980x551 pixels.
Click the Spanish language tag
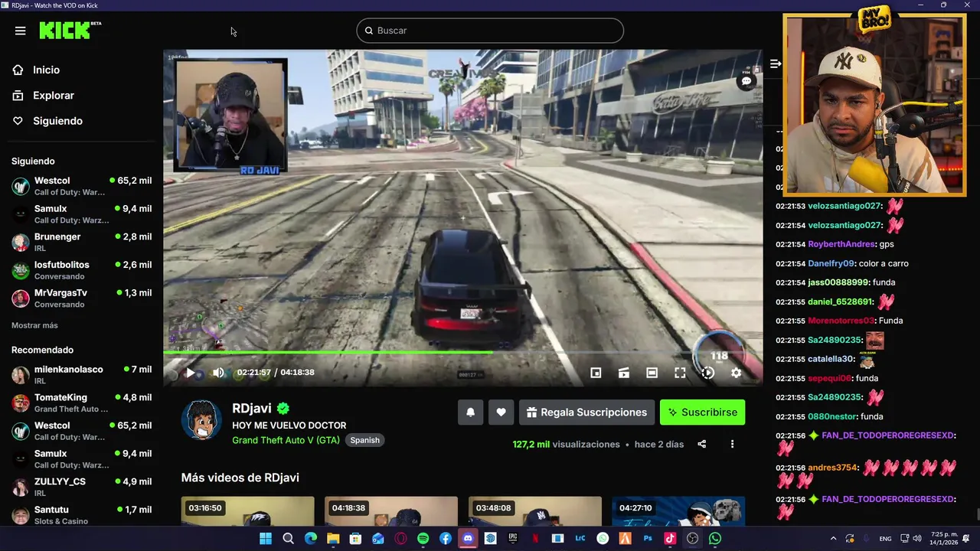click(x=364, y=440)
